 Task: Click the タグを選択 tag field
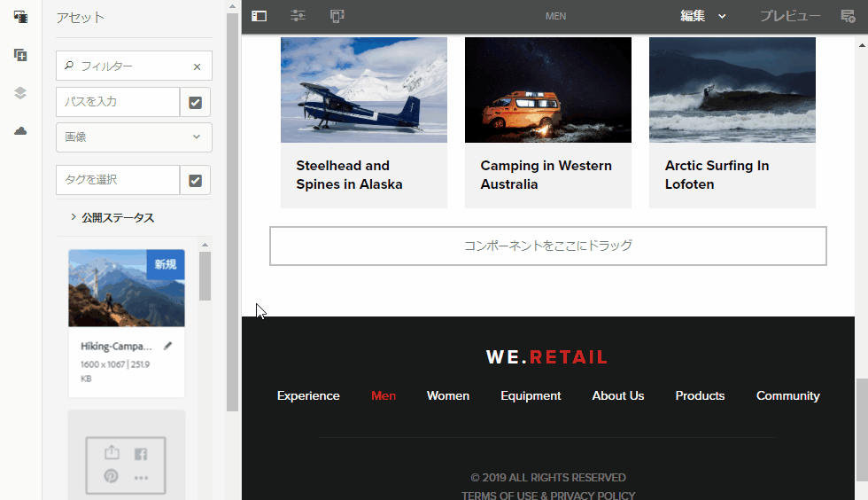pos(118,180)
